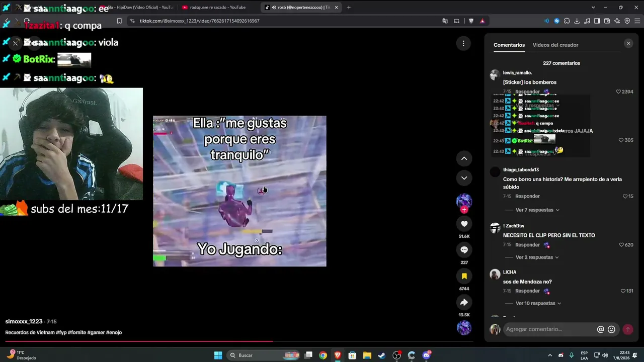Expand 'Ver 10 respuestas' replies
Image resolution: width=644 pixels, height=362 pixels.
point(538,304)
